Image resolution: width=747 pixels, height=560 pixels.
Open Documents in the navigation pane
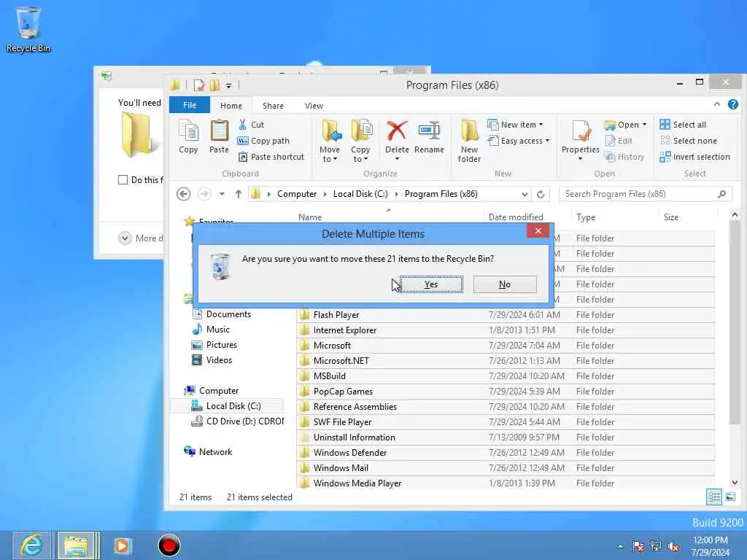[222, 314]
